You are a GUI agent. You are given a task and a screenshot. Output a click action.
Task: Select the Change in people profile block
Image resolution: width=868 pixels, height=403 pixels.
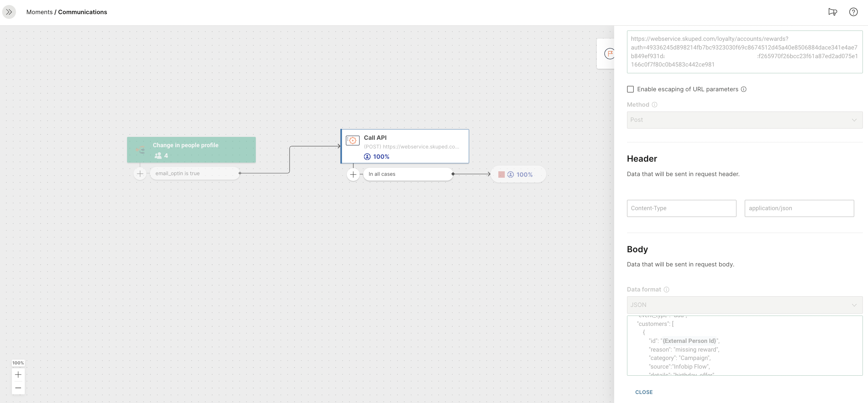coord(191,150)
